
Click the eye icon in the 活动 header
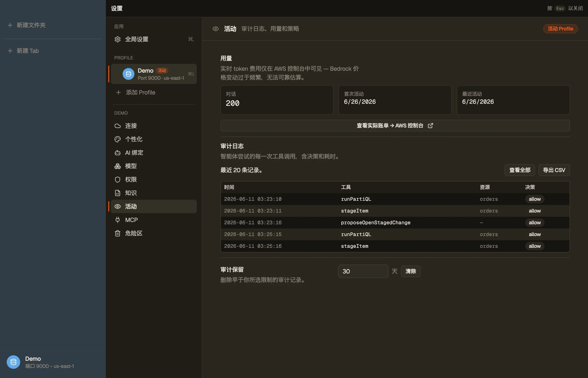click(215, 29)
